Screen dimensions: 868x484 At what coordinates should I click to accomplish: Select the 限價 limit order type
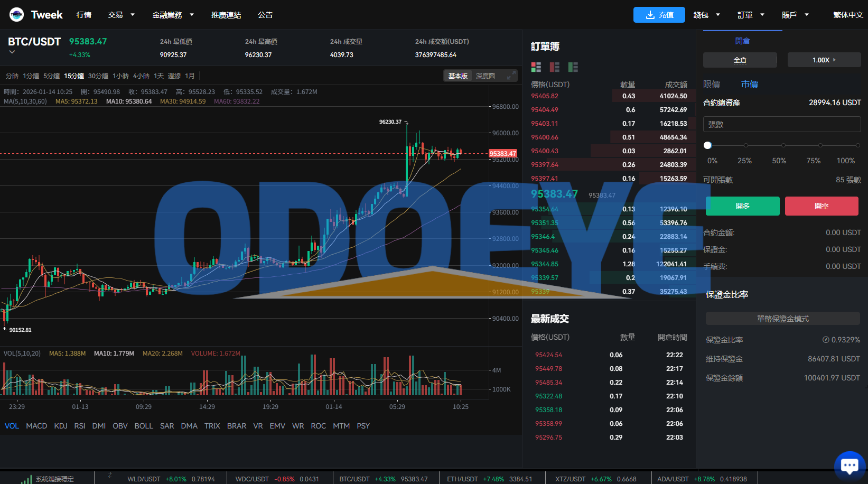(712, 85)
